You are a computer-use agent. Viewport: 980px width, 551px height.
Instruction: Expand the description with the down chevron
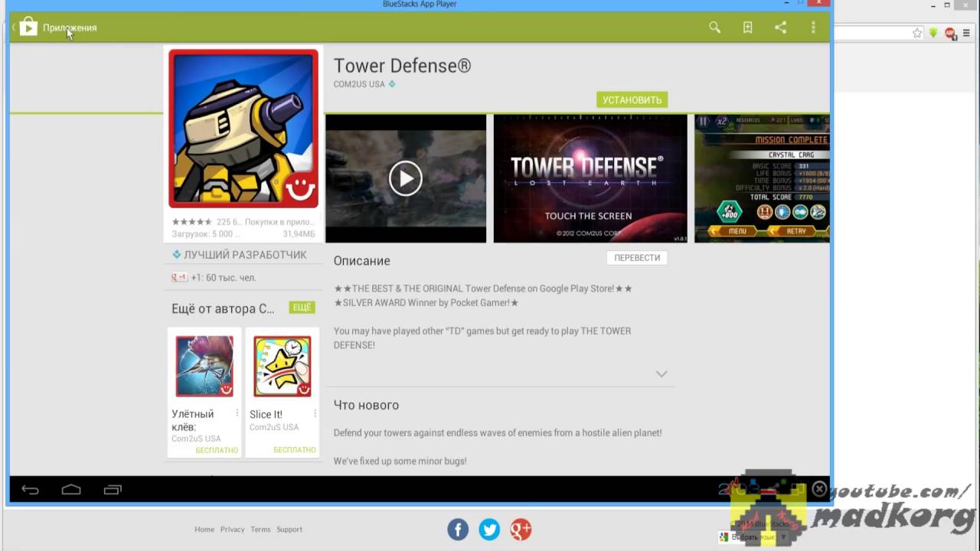click(661, 373)
